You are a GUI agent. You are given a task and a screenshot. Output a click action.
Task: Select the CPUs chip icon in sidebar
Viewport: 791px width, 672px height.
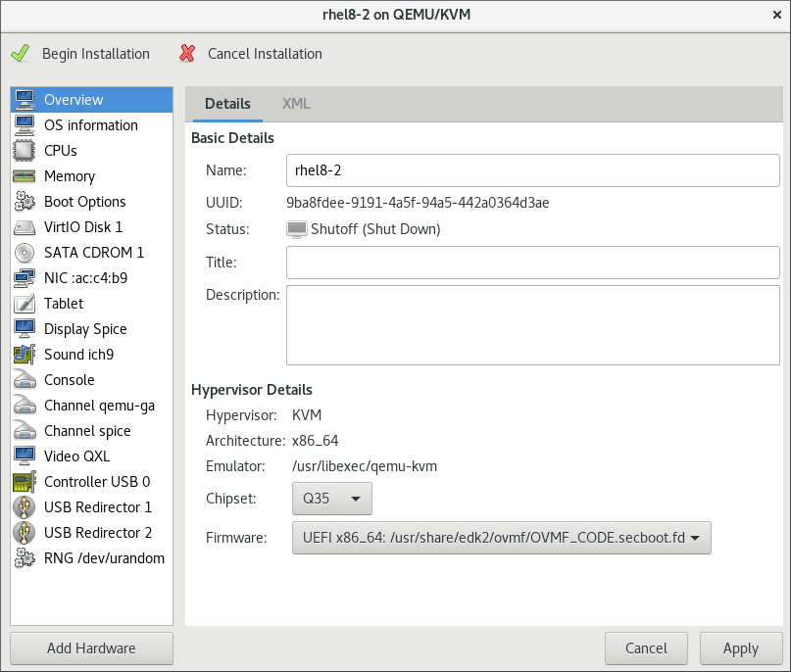(x=25, y=151)
